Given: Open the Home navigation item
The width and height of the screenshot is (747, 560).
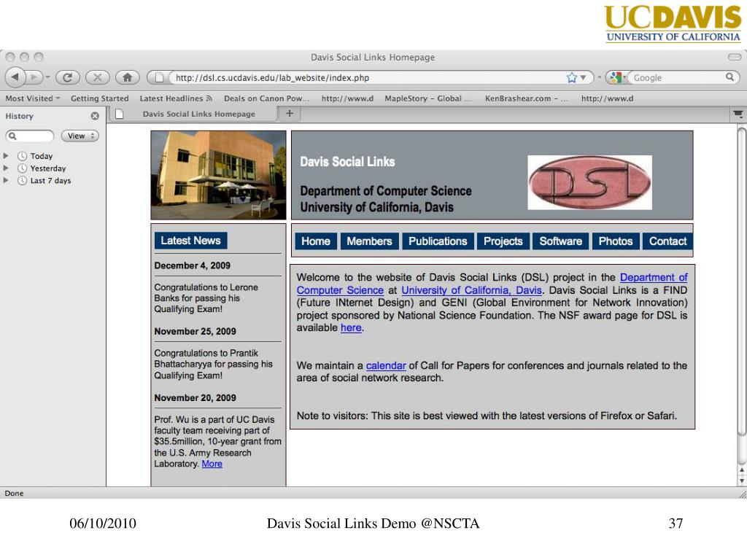Looking at the screenshot, I should [316, 241].
